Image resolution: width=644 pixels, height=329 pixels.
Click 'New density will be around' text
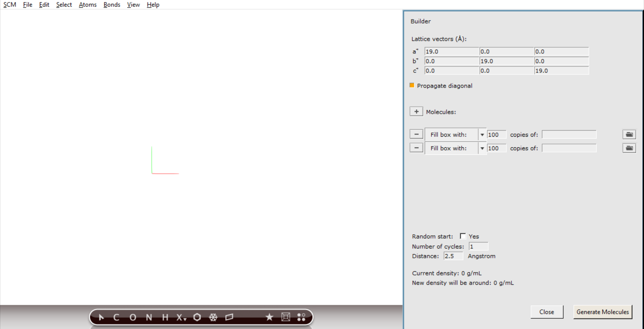coord(451,283)
